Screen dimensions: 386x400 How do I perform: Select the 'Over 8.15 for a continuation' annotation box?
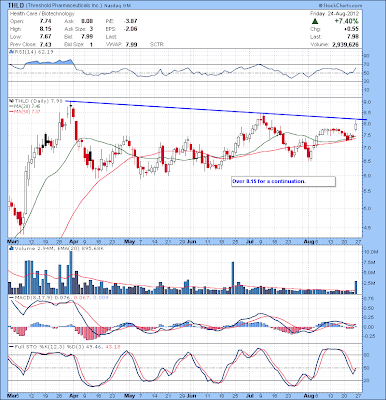click(x=283, y=181)
